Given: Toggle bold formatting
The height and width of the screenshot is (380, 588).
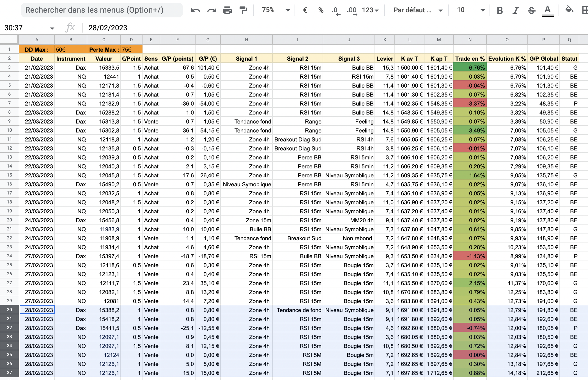Looking at the screenshot, I should (500, 10).
